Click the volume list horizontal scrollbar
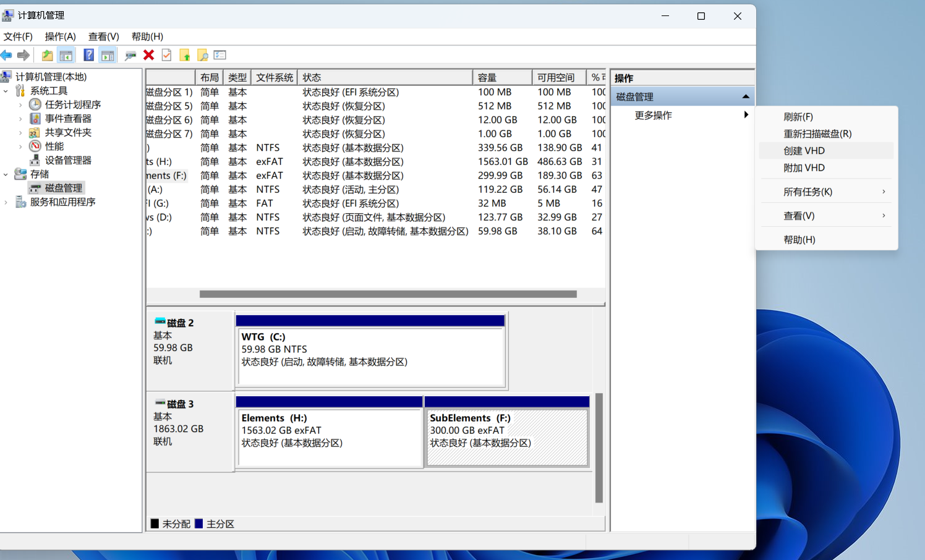Screen dimensions: 925x560 pos(388,294)
